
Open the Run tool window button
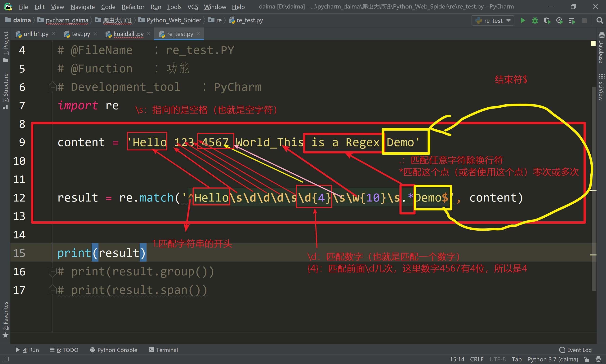click(x=27, y=350)
